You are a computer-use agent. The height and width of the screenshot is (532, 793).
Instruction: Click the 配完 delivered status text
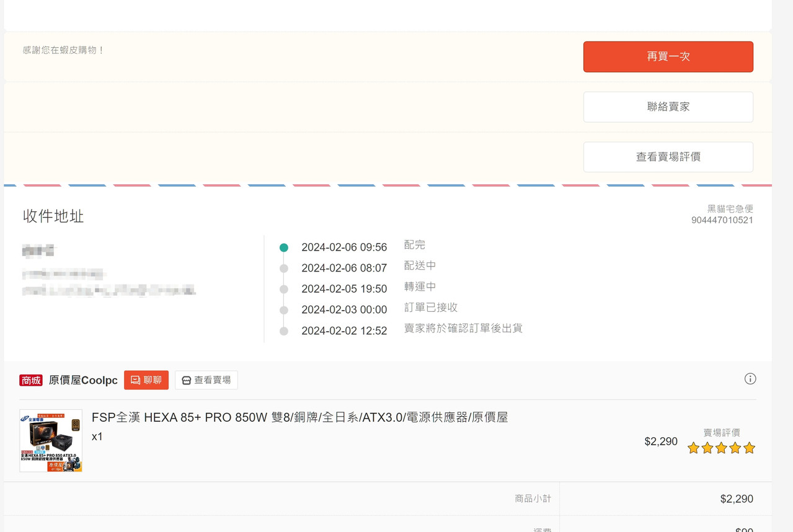(415, 245)
